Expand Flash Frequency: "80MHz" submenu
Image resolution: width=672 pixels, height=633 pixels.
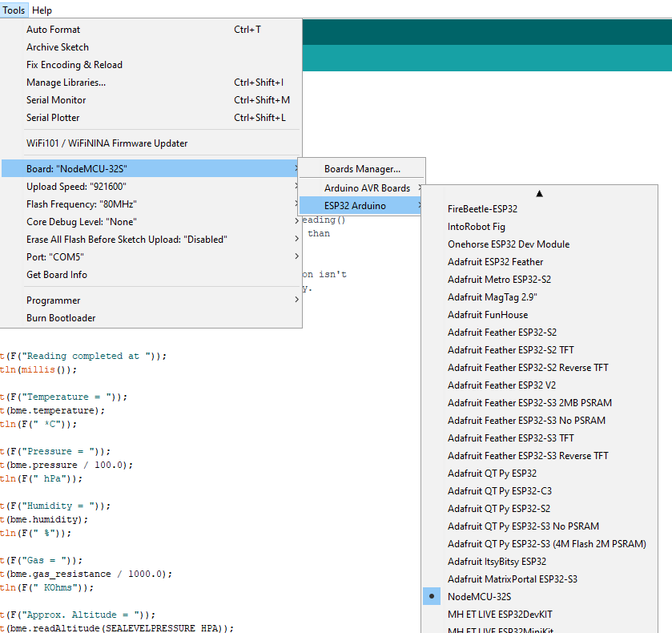151,204
